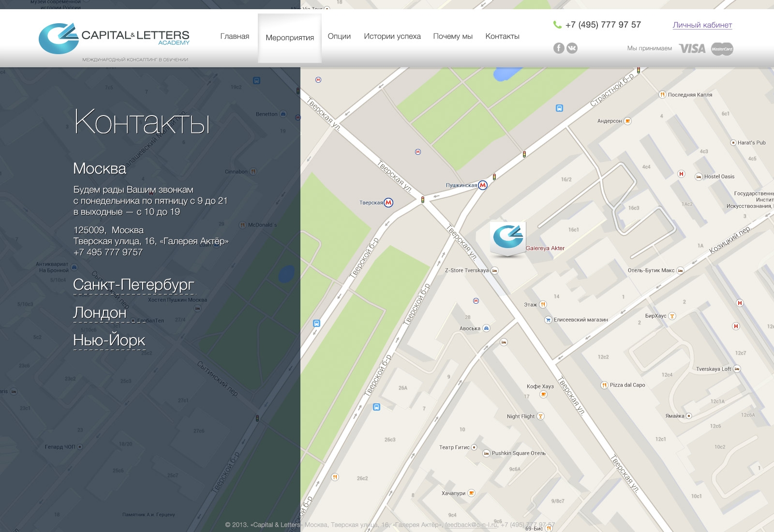The image size is (774, 532).
Task: Click the MasterCard payment logo
Action: [x=722, y=49]
